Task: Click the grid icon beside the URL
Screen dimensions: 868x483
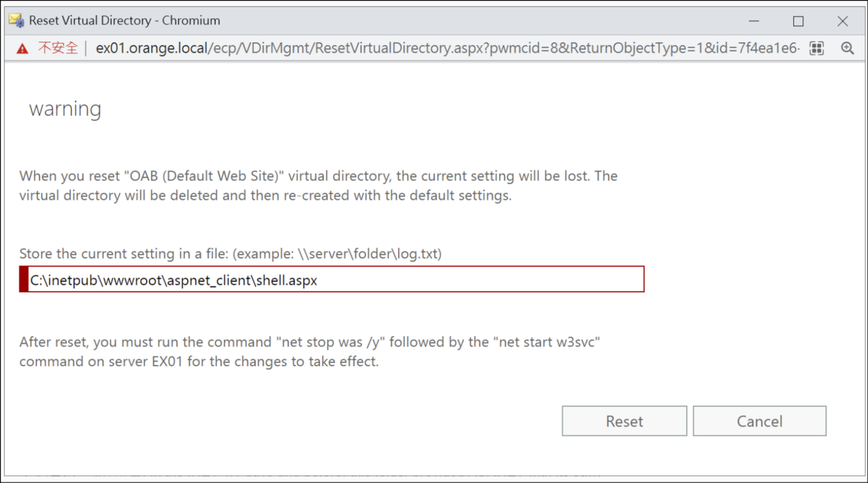Action: (x=817, y=48)
